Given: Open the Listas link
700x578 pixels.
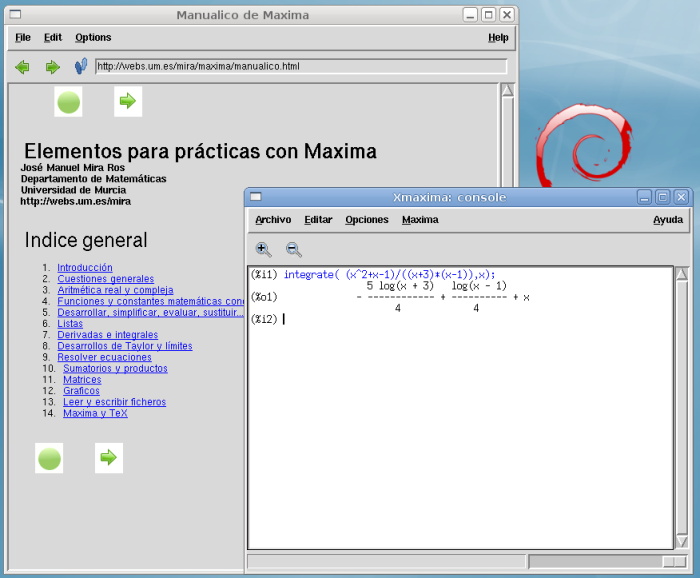Looking at the screenshot, I should point(70,323).
